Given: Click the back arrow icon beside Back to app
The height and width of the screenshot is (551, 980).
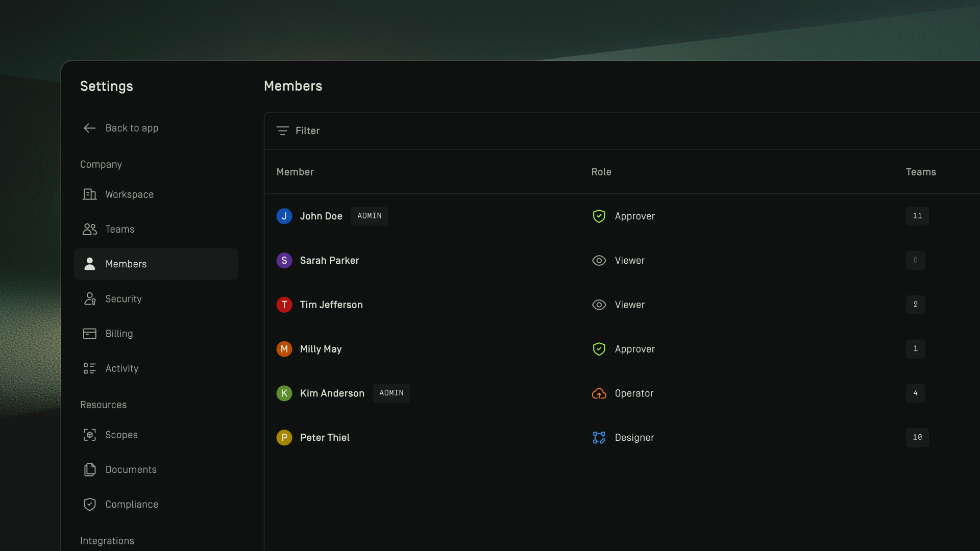Looking at the screenshot, I should [90, 128].
